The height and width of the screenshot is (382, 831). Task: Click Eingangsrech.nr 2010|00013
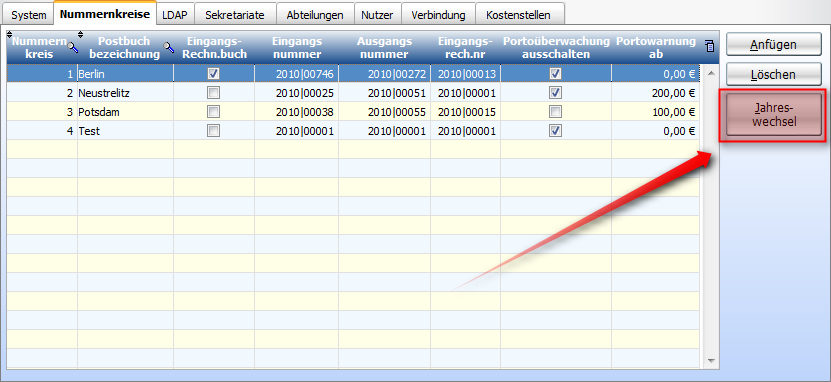(466, 74)
